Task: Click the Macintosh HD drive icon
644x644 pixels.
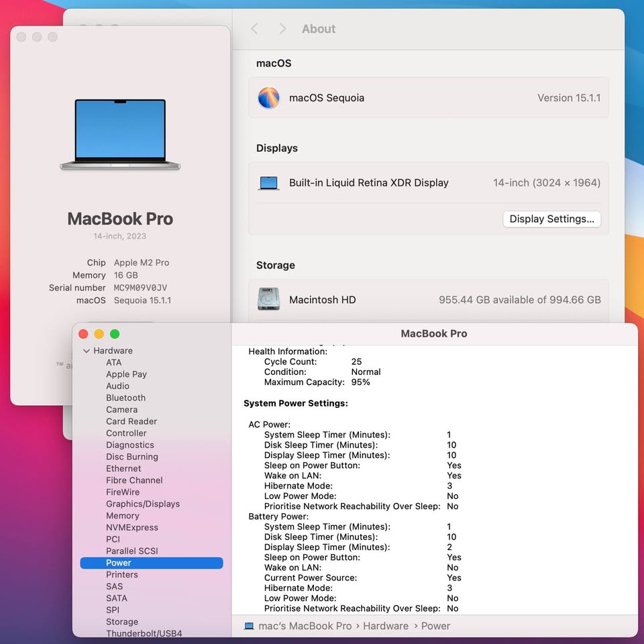Action: pos(268,299)
